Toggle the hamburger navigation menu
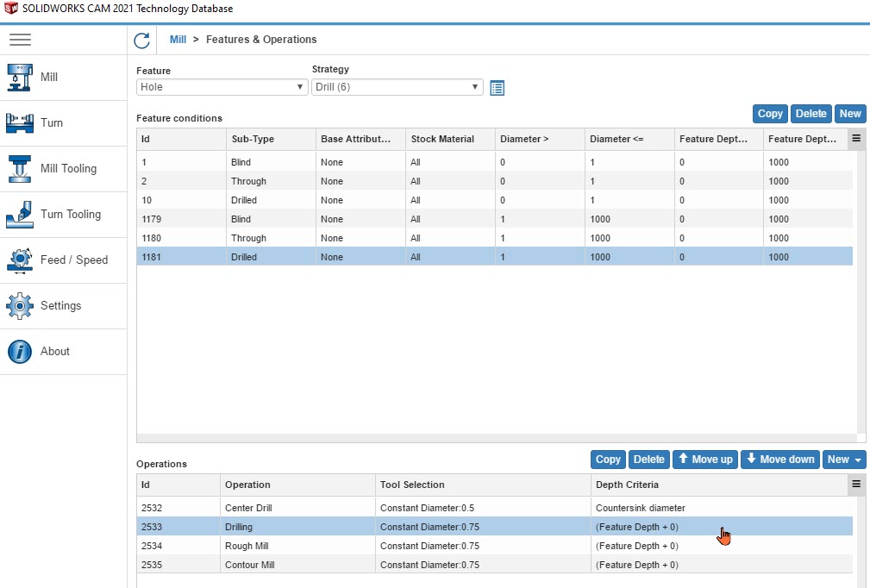Screen dimensions: 870x588 click(x=20, y=40)
